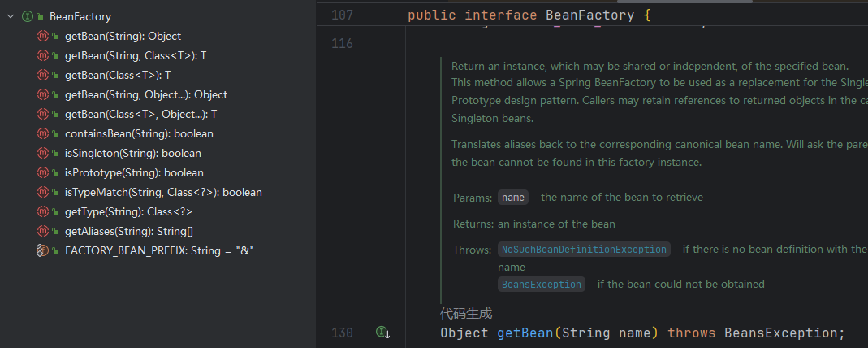Open BeansException link in Throws section

coord(542,285)
